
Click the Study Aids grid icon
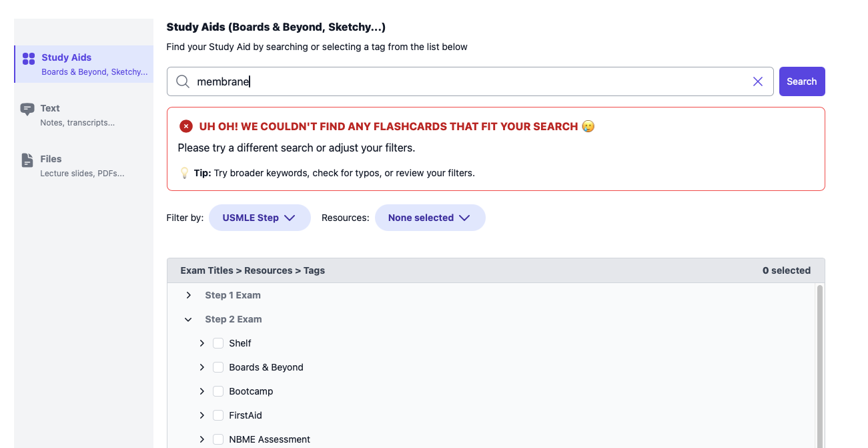point(29,59)
